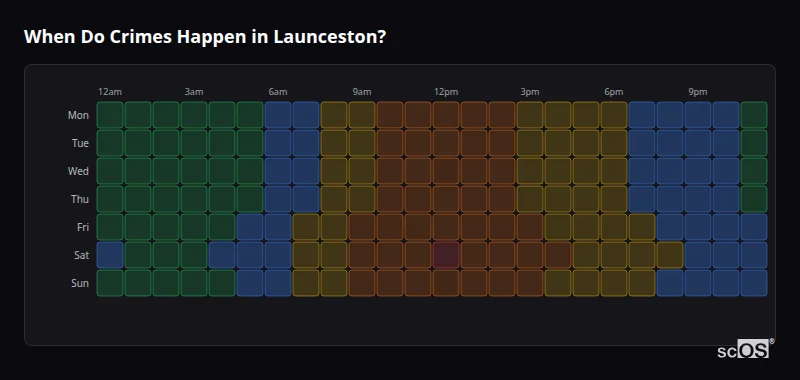This screenshot has height=380, width=800.
Task: Click the "9pm" column header
Action: coord(697,92)
